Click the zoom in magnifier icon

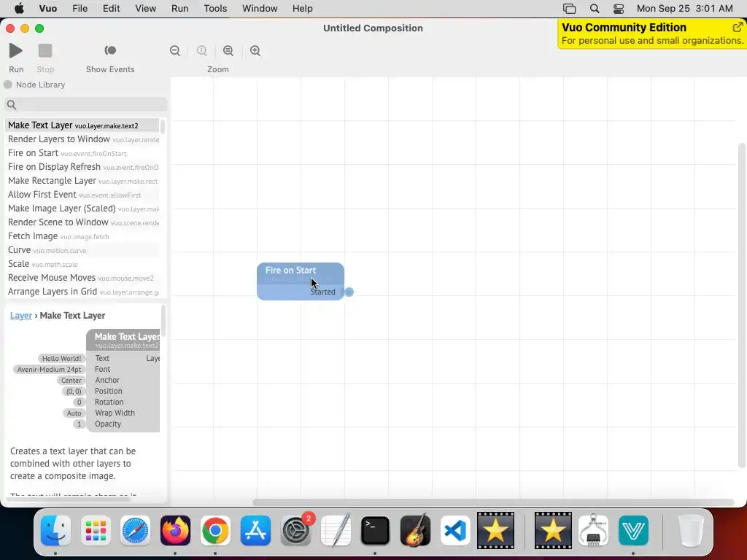[255, 50]
